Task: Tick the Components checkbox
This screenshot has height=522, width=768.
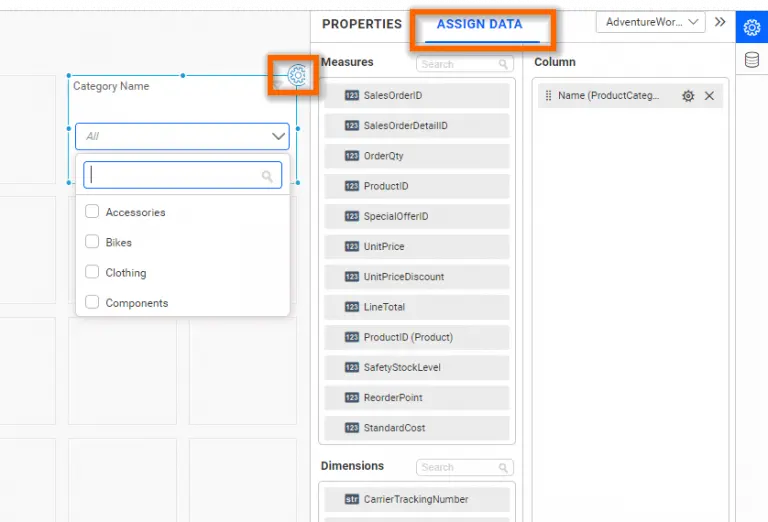Action: coord(92,302)
